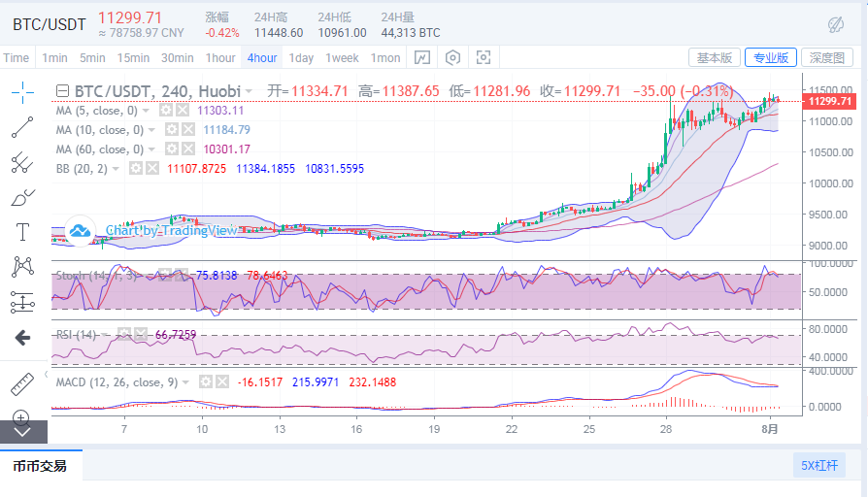Pick the text annotation tool
Image resolution: width=868 pixels, height=497 pixels.
(22, 231)
